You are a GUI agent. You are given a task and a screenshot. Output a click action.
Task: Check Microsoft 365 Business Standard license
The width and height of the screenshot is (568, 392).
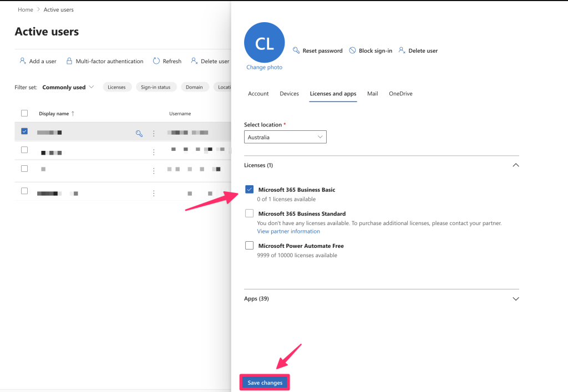(249, 213)
